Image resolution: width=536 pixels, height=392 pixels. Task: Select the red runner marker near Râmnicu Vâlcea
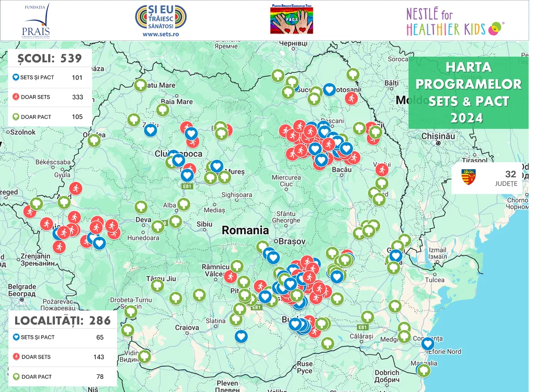[231, 276]
